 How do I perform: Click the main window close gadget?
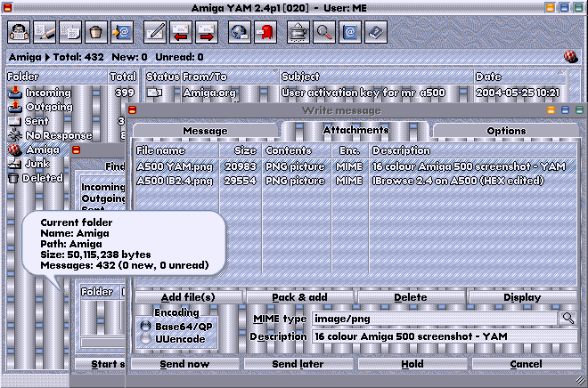(7, 7)
